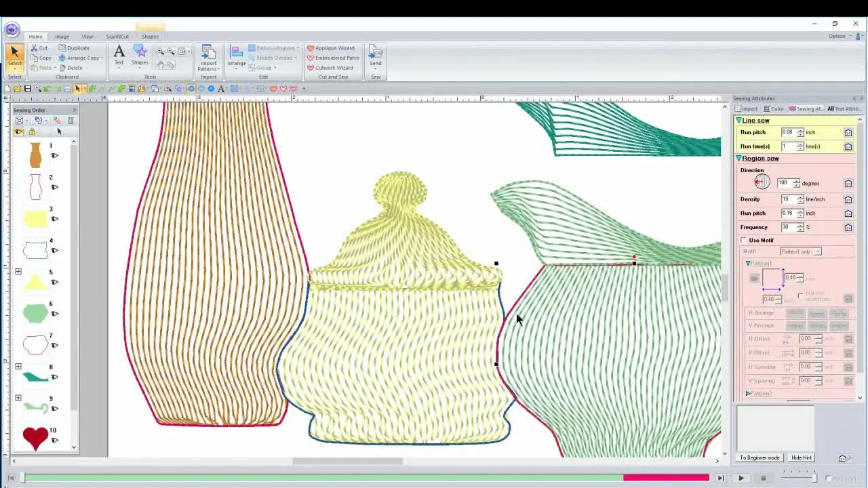The height and width of the screenshot is (488, 868).
Task: Reset Frequency to default icon
Action: coord(848,227)
